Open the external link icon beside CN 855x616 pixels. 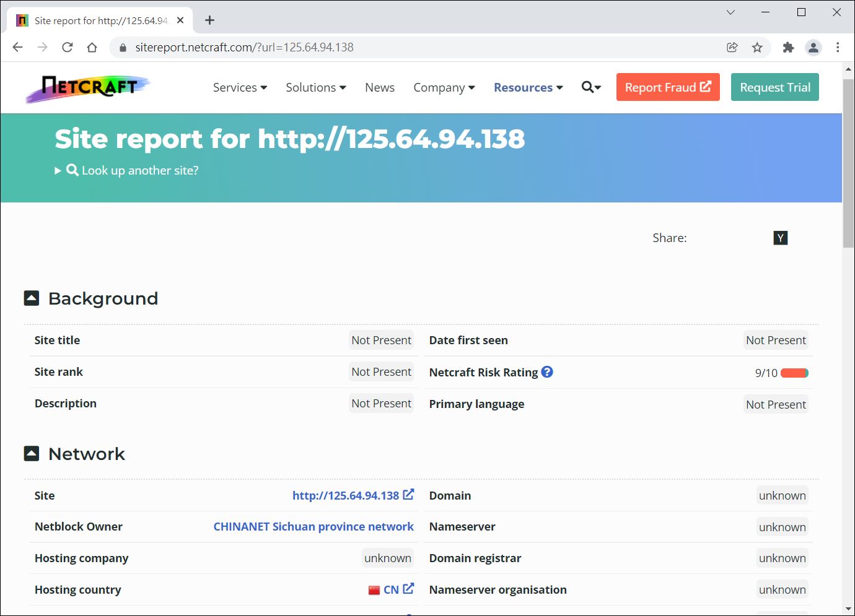tap(408, 589)
